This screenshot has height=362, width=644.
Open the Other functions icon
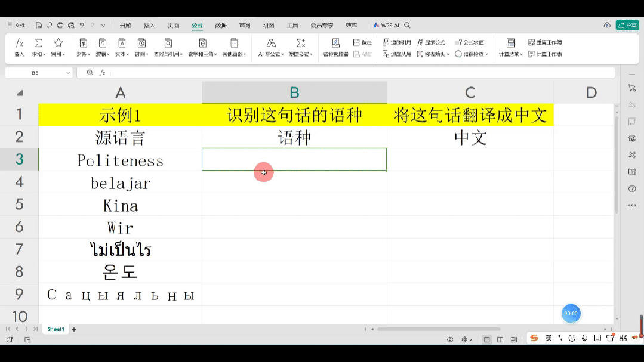click(234, 43)
